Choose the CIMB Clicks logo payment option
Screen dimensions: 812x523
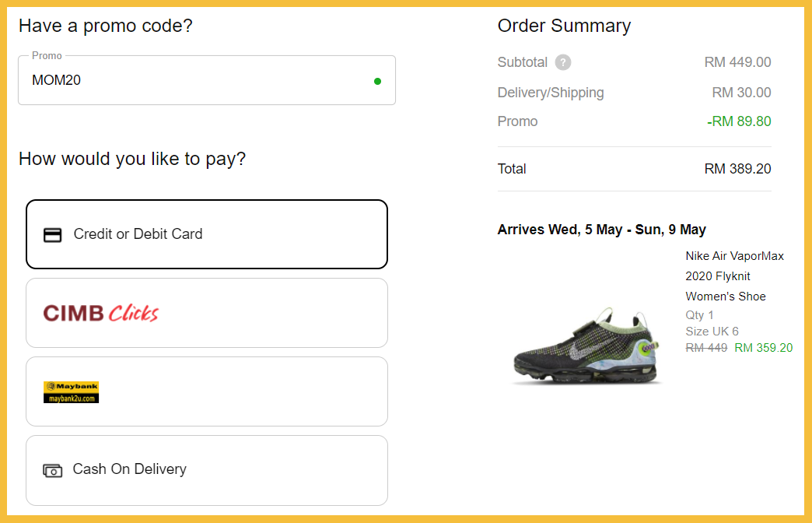point(101,313)
